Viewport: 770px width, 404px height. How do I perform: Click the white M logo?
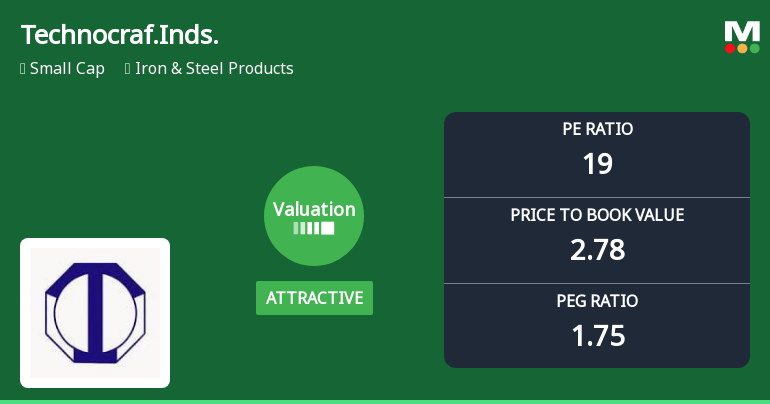743,30
